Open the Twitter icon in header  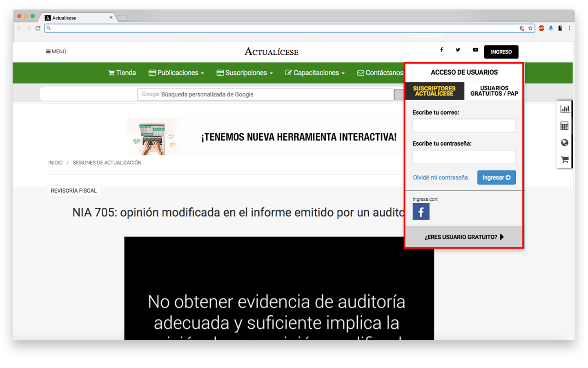pyautogui.click(x=458, y=50)
